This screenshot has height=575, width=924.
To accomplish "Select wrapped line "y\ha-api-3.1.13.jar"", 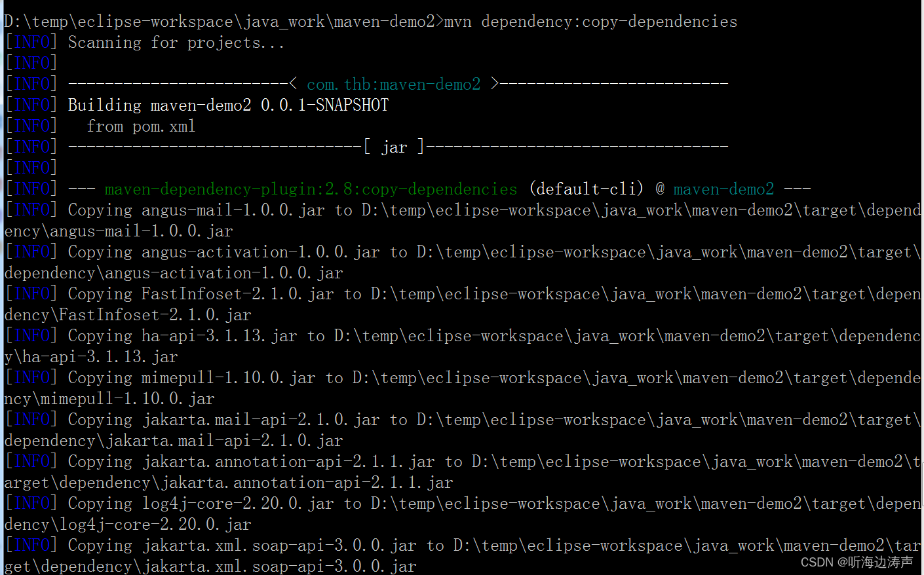I will (x=91, y=357).
